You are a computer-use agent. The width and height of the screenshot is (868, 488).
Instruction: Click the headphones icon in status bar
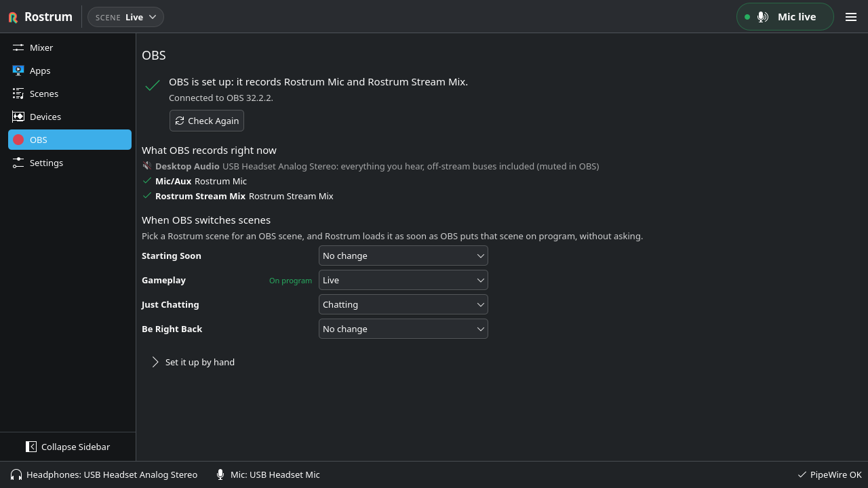(x=16, y=474)
